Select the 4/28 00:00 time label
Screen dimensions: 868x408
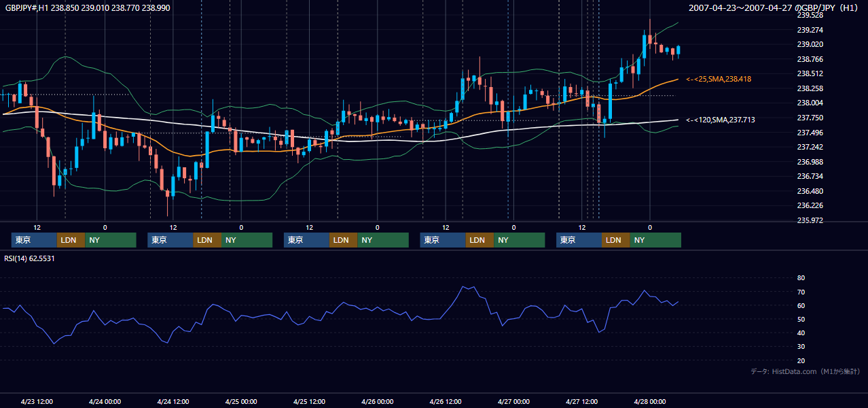tap(650, 401)
